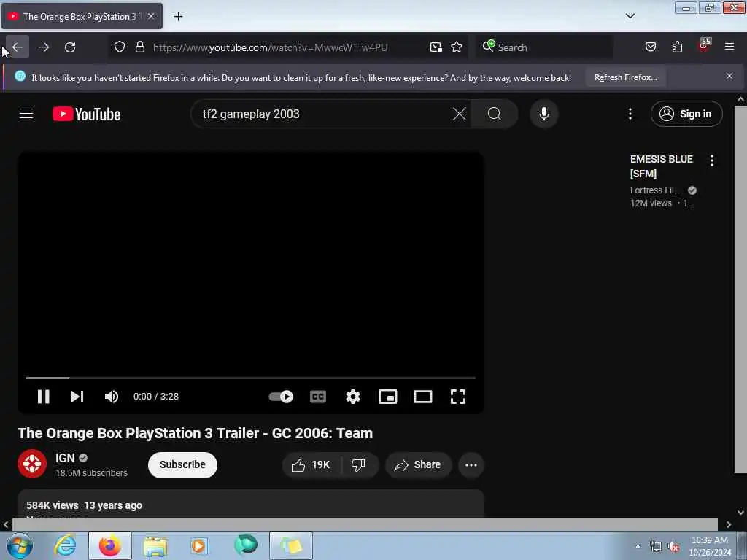Screen dimensions: 747x560
Task: Click the vertical page scrollbar
Action: tap(740, 289)
